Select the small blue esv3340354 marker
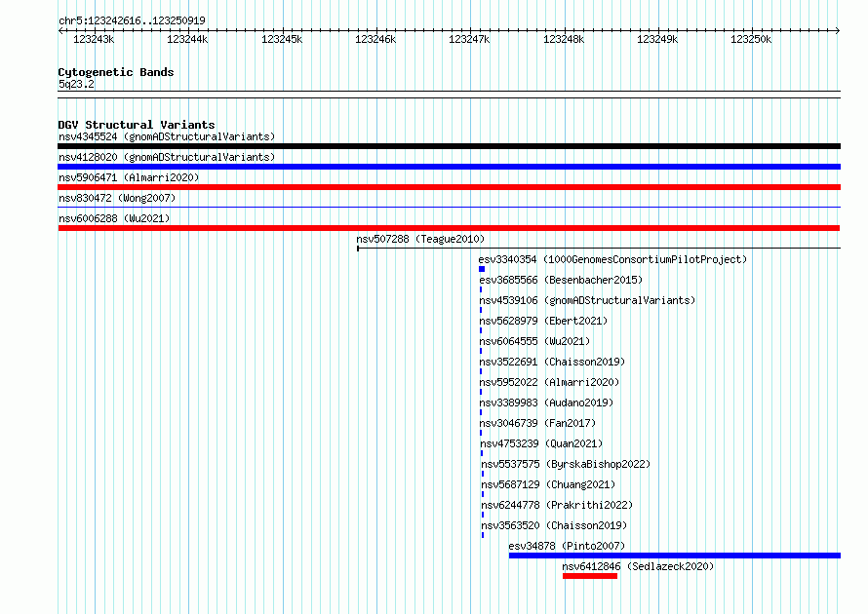 482,269
